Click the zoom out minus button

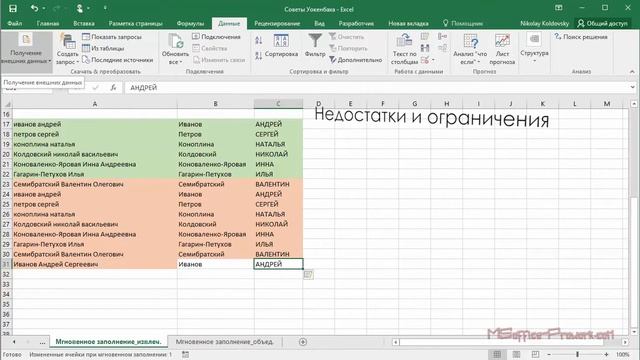pyautogui.click(x=549, y=354)
